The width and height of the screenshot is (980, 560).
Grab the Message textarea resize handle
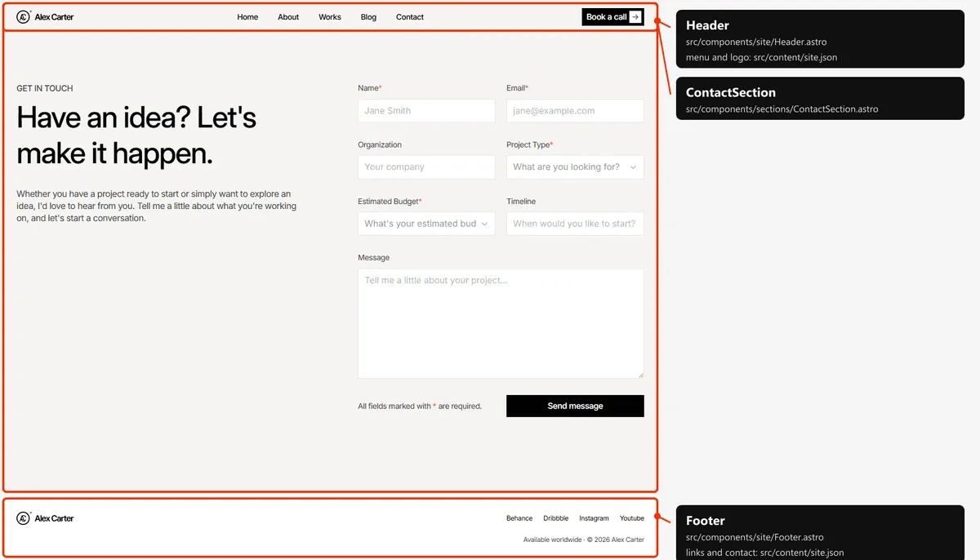[x=640, y=375]
